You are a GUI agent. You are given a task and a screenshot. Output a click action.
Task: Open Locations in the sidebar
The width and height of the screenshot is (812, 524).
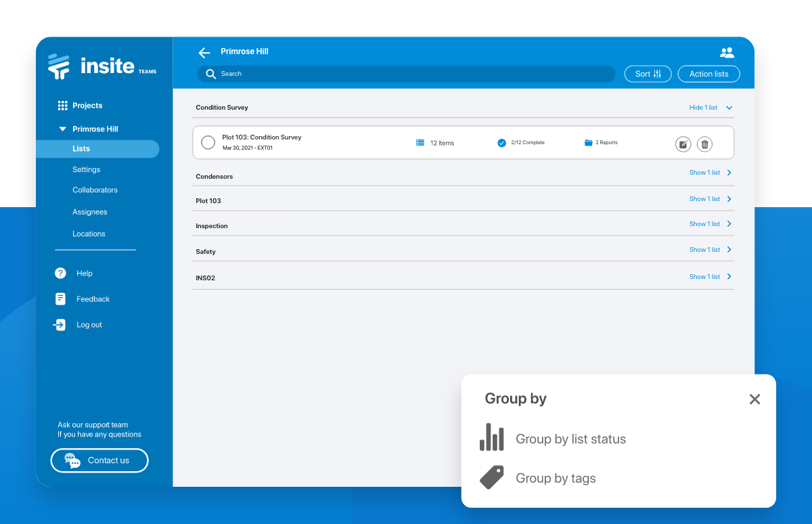tap(89, 234)
